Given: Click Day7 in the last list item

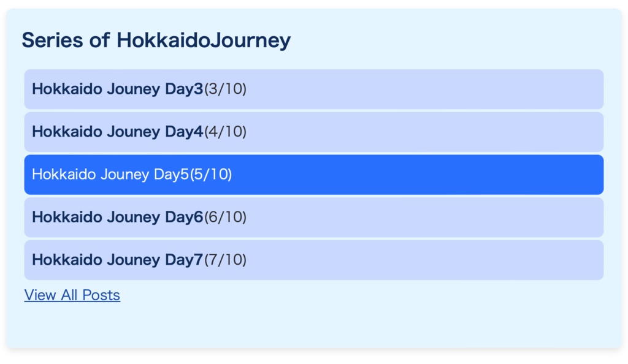Looking at the screenshot, I should point(183,260).
